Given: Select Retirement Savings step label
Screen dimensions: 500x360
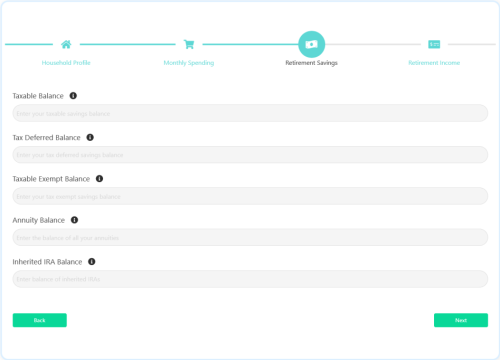Looking at the screenshot, I should click(311, 63).
